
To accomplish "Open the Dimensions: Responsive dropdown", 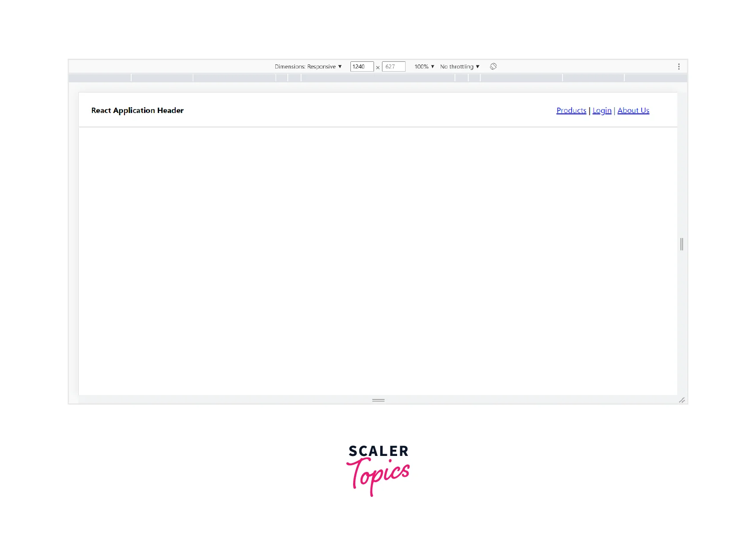I will [308, 66].
